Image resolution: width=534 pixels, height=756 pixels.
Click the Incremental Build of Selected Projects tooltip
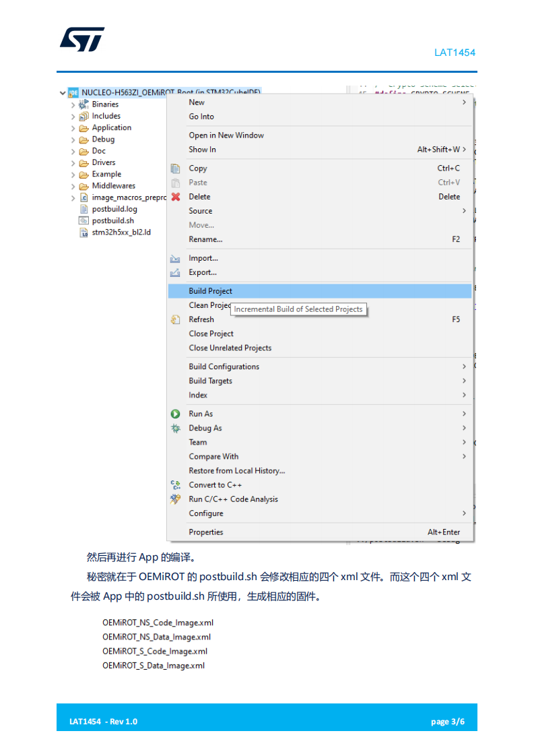[x=298, y=309]
